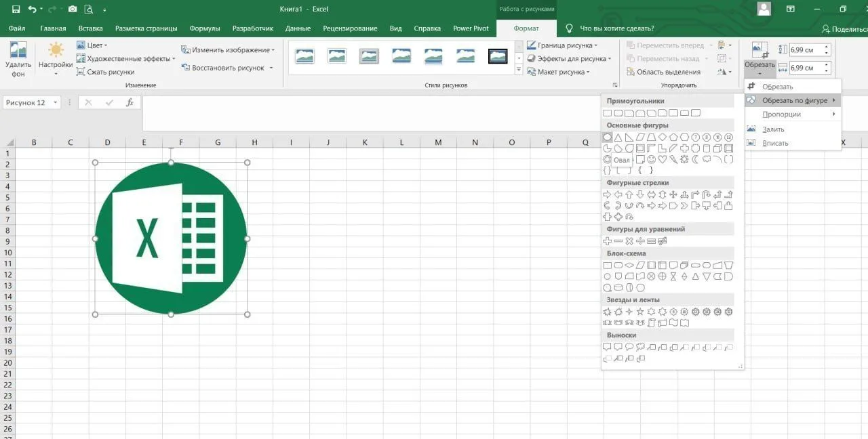868x439 pixels.
Task: Select the black double-frame picture style thumbnail
Action: click(x=498, y=56)
